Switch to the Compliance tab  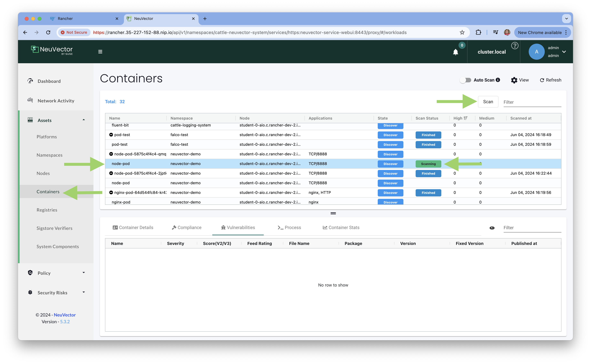tap(187, 228)
